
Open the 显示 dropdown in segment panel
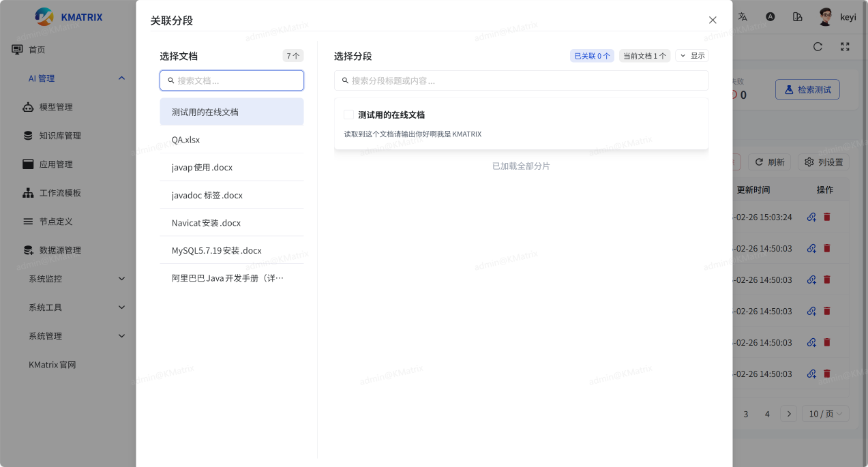click(x=691, y=56)
